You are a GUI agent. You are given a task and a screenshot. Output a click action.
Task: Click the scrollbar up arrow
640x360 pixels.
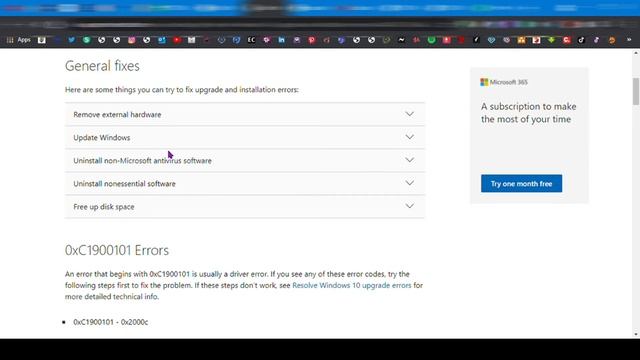(636, 53)
